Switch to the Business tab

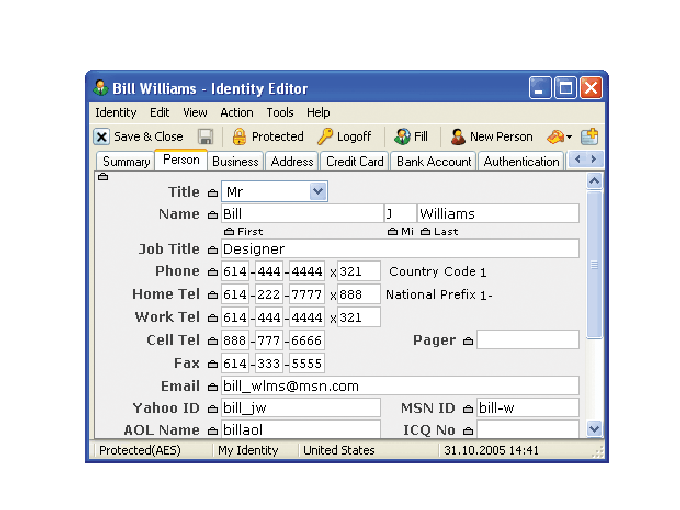(x=235, y=162)
